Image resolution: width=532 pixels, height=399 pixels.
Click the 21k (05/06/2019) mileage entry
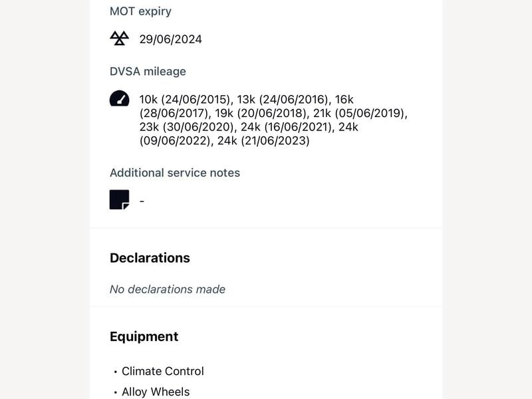click(x=358, y=113)
